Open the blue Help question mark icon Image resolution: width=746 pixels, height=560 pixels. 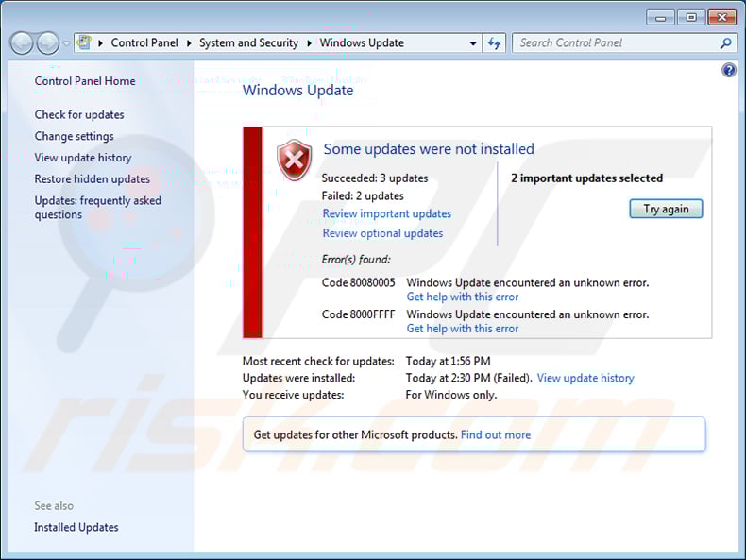coord(728,71)
